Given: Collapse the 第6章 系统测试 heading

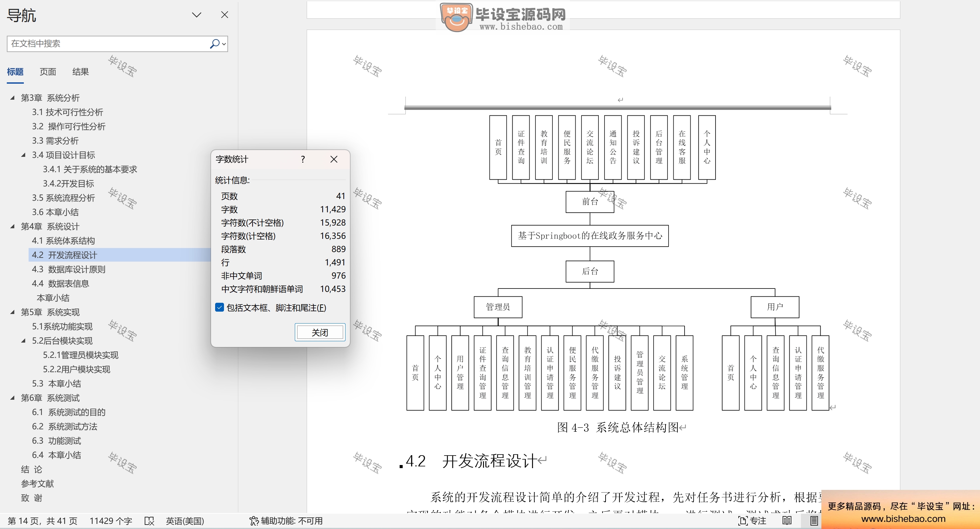Looking at the screenshot, I should [x=13, y=398].
